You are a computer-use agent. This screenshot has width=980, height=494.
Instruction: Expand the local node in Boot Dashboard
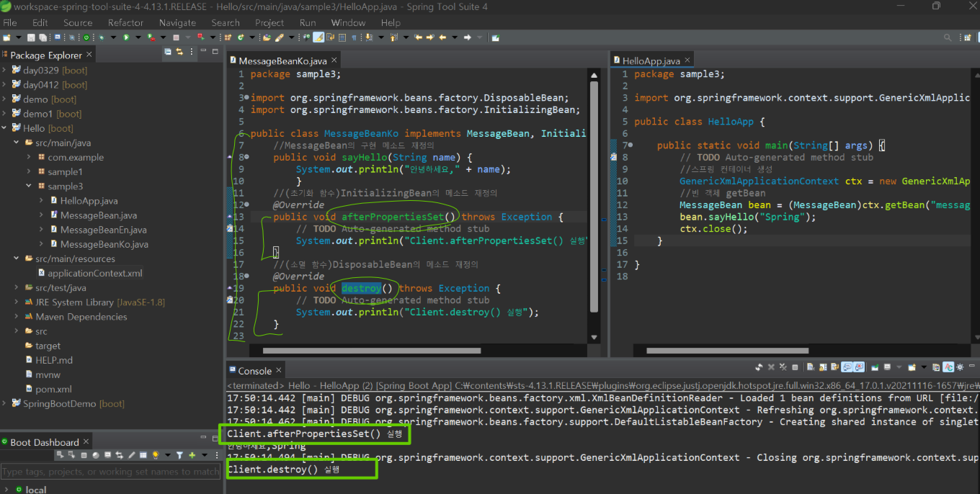point(7,490)
